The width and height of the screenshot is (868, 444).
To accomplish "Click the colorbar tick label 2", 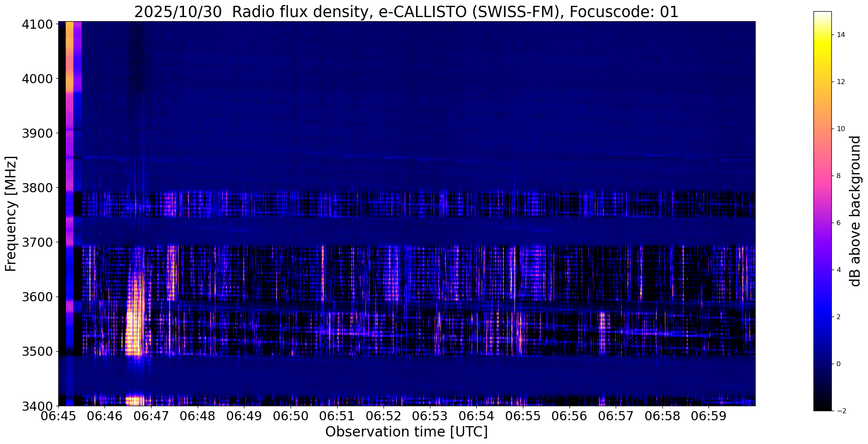I will pos(838,317).
